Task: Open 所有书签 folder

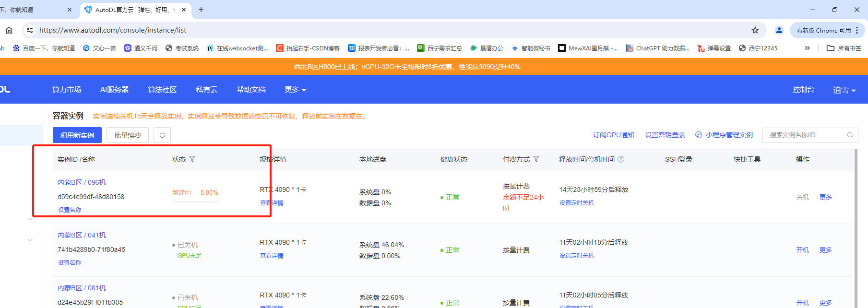Action: (x=844, y=48)
